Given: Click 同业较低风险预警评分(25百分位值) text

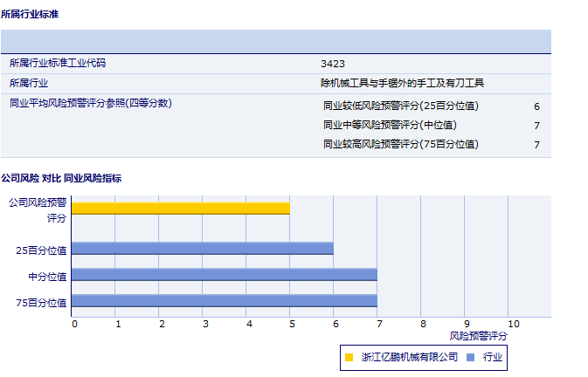Looking at the screenshot, I should coord(401,106).
